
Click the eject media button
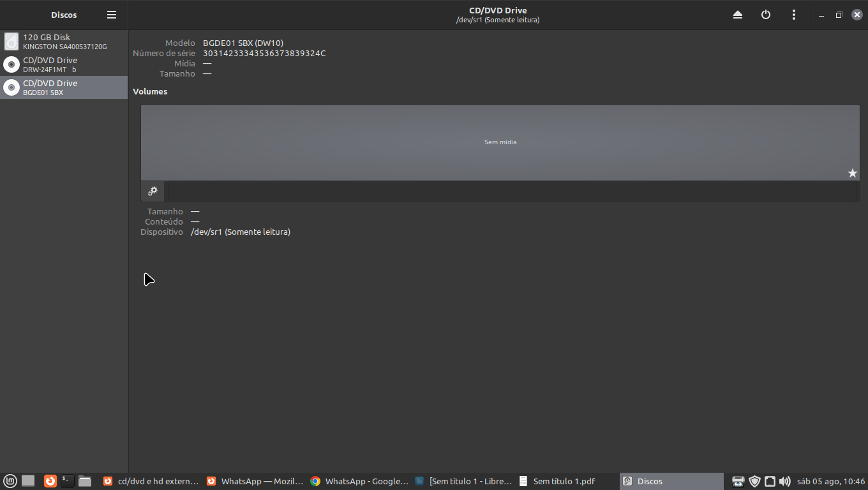pyautogui.click(x=738, y=15)
